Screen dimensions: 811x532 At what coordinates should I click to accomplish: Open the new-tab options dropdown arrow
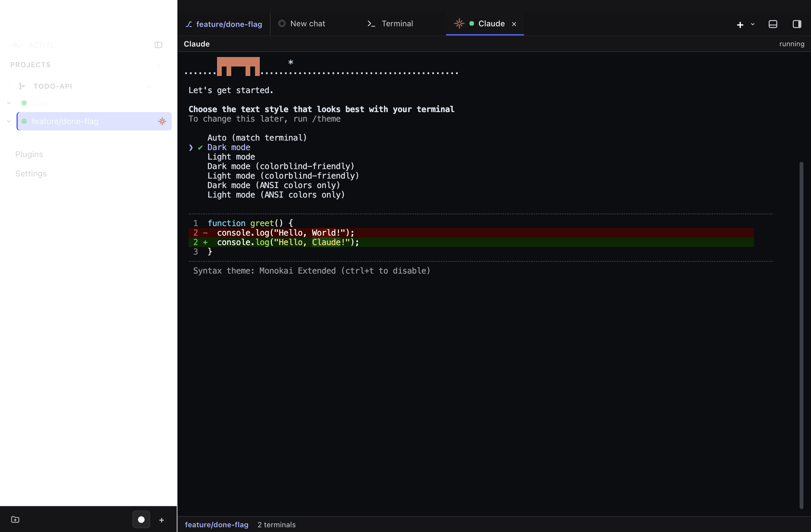click(x=753, y=24)
